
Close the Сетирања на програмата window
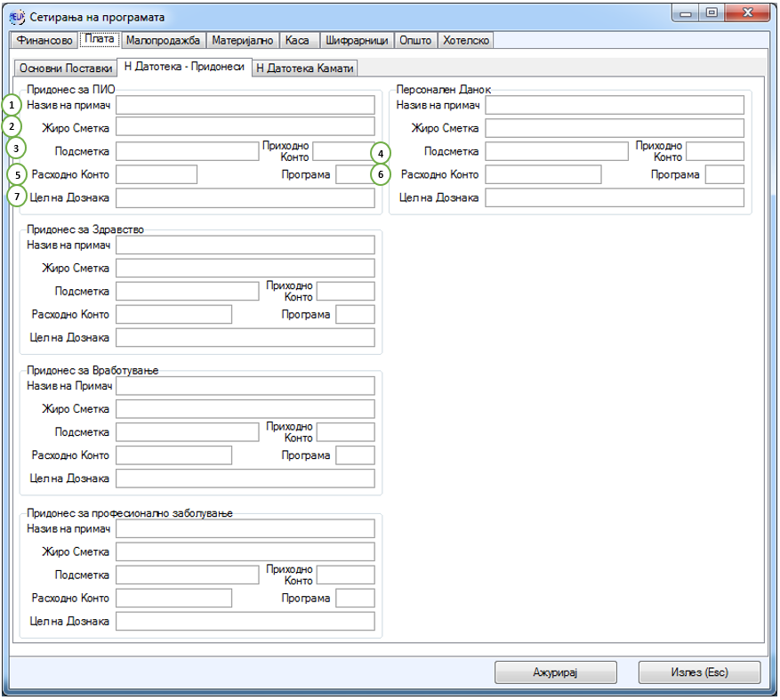[748, 13]
